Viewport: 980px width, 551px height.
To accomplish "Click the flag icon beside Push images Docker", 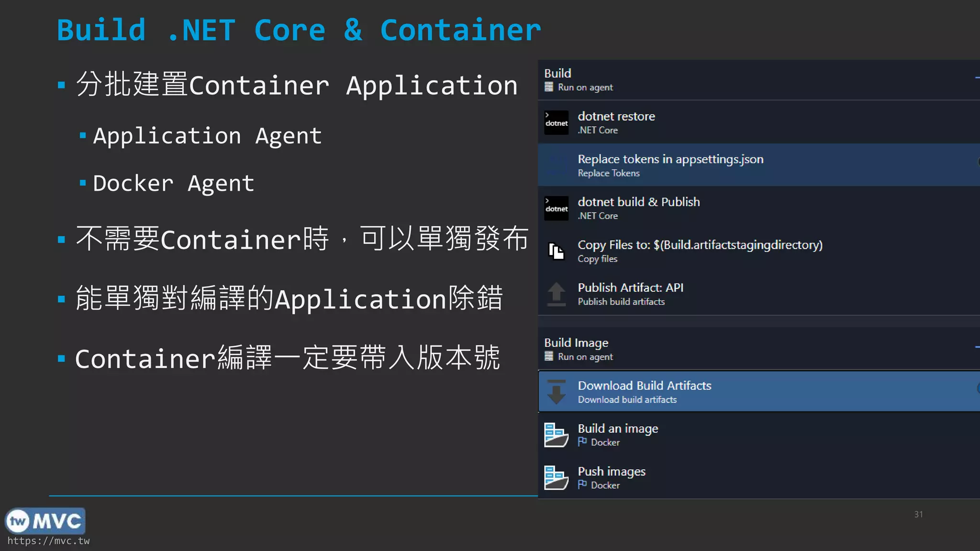I will [x=582, y=485].
